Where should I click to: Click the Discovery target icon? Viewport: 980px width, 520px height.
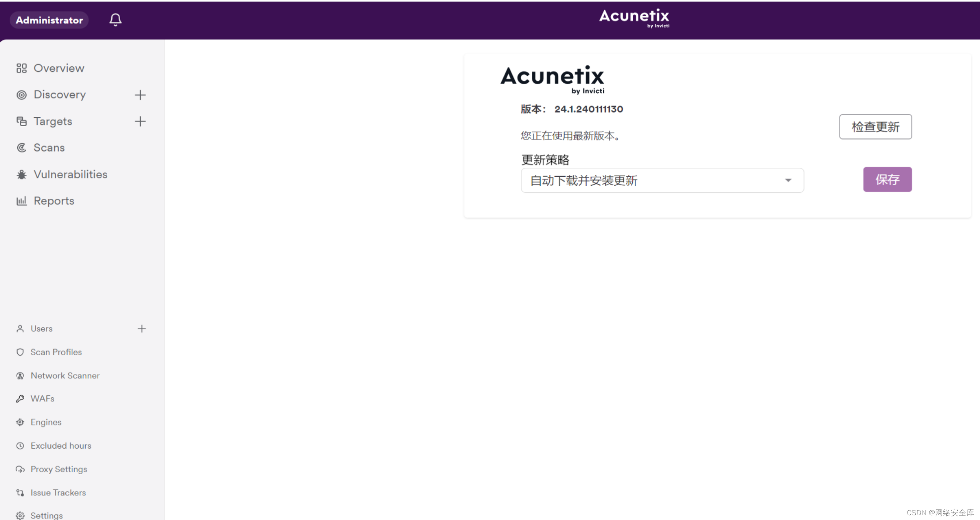coord(22,95)
